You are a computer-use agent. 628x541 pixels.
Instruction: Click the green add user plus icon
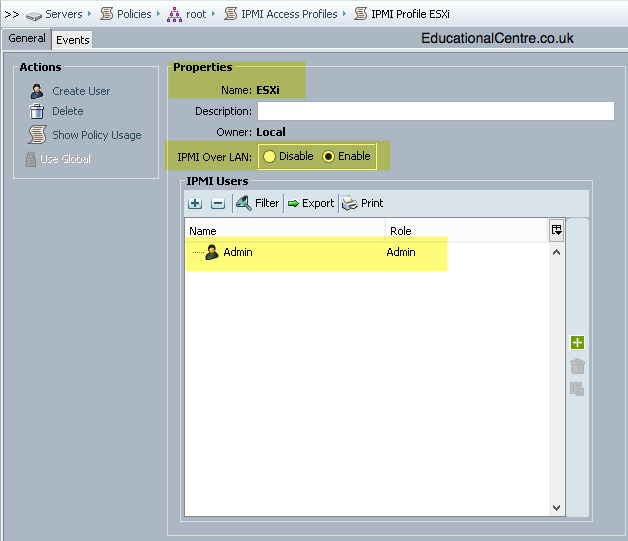point(577,342)
